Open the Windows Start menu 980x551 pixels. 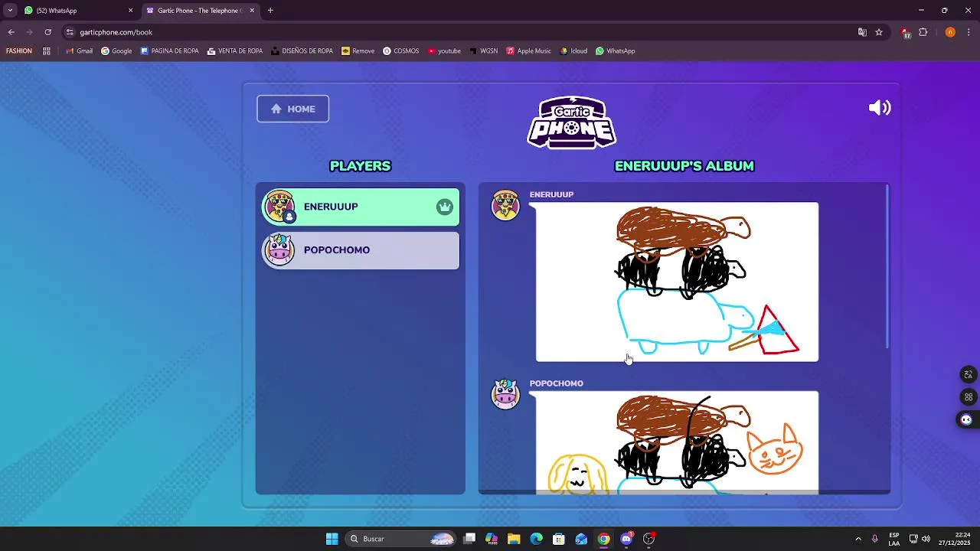tap(332, 539)
